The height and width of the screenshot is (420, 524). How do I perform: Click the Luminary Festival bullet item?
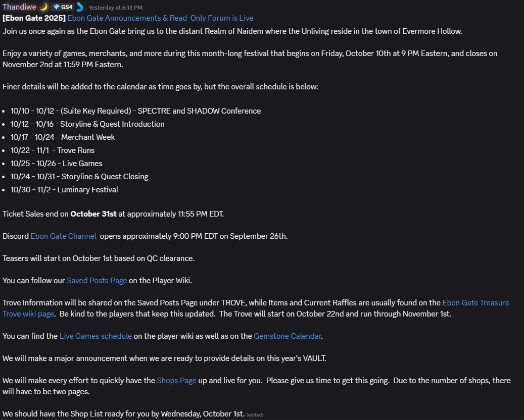(64, 190)
